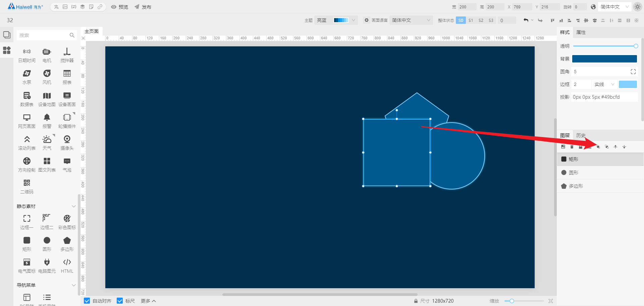Toggle the 标尺 ruler checkbox

coord(120,301)
